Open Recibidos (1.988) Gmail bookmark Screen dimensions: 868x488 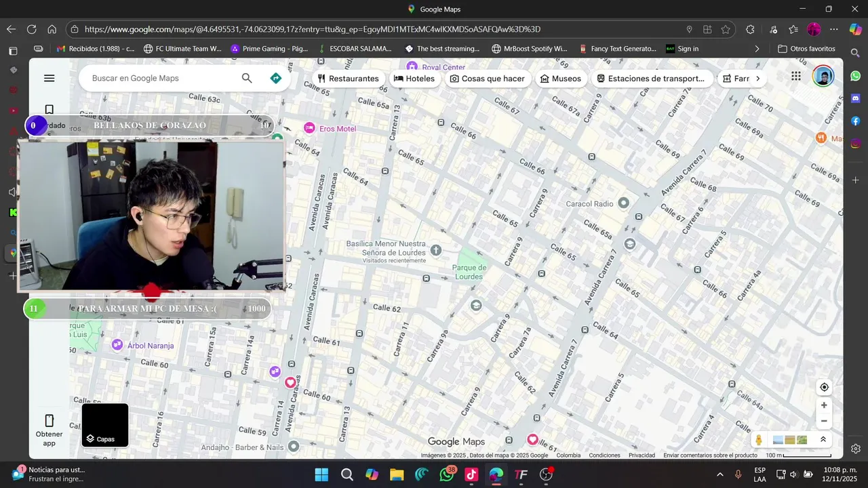pyautogui.click(x=96, y=49)
